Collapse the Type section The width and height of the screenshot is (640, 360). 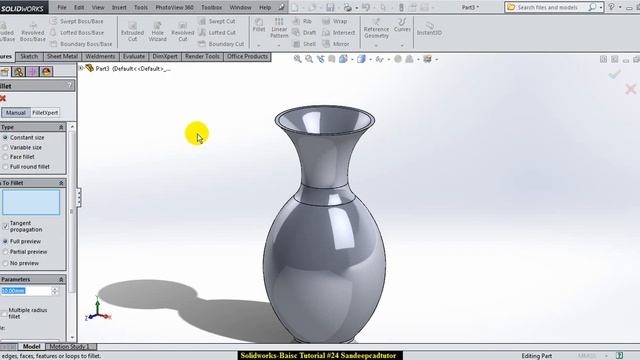coord(61,127)
